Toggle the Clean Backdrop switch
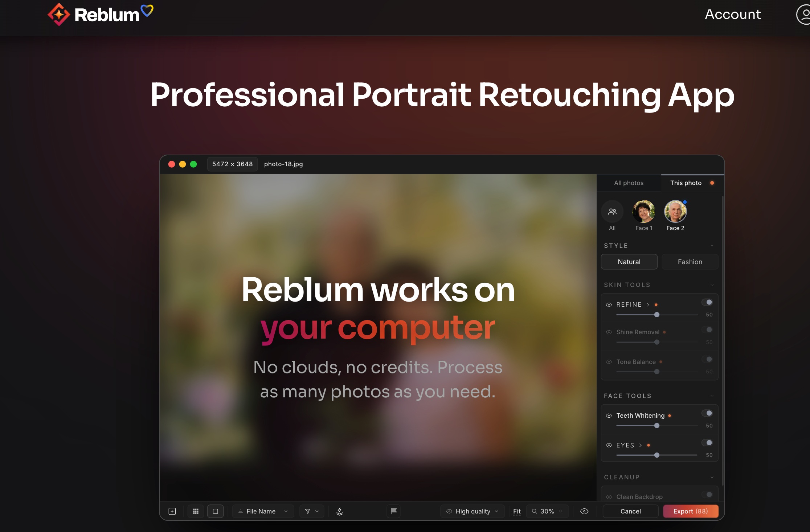 click(707, 495)
